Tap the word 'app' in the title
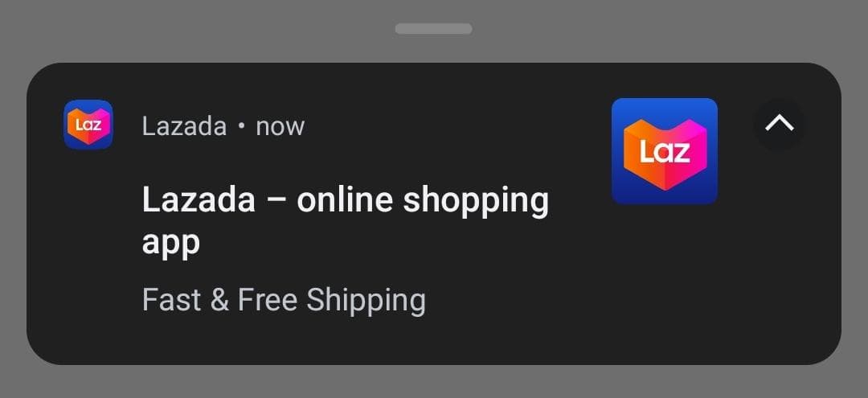Image resolution: width=868 pixels, height=398 pixels. (x=170, y=243)
